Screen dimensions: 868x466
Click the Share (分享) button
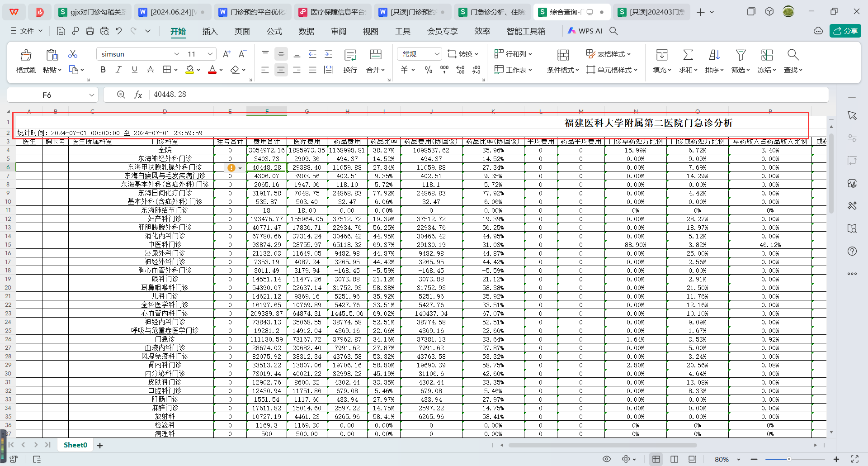(x=845, y=31)
